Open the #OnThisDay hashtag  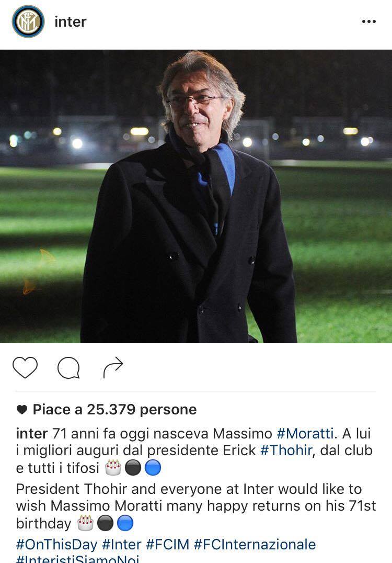click(56, 544)
